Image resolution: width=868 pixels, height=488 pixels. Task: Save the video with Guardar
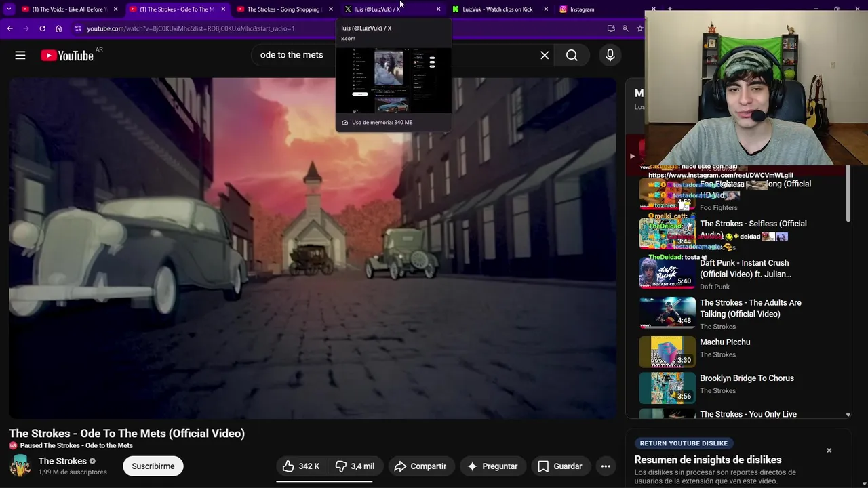(x=560, y=466)
